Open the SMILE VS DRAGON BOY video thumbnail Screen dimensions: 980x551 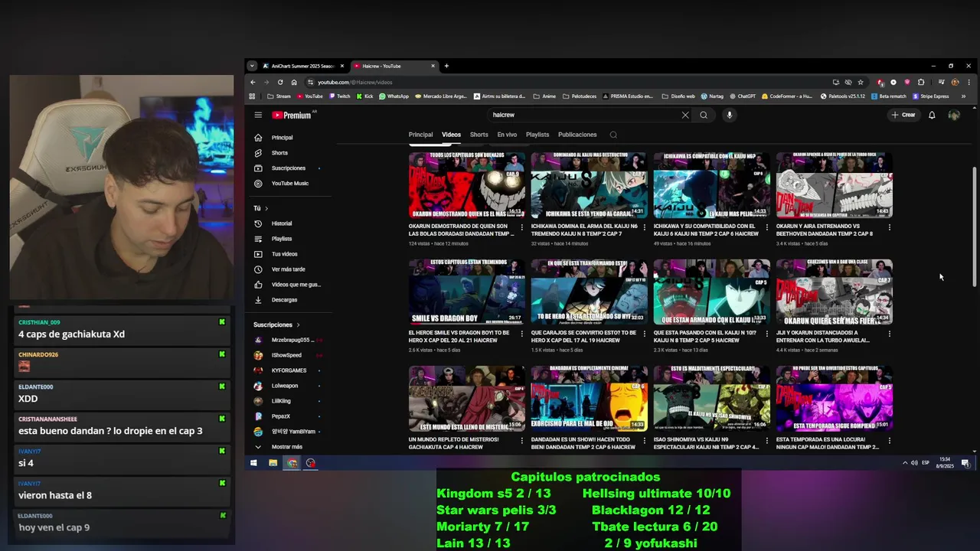pyautogui.click(x=466, y=292)
